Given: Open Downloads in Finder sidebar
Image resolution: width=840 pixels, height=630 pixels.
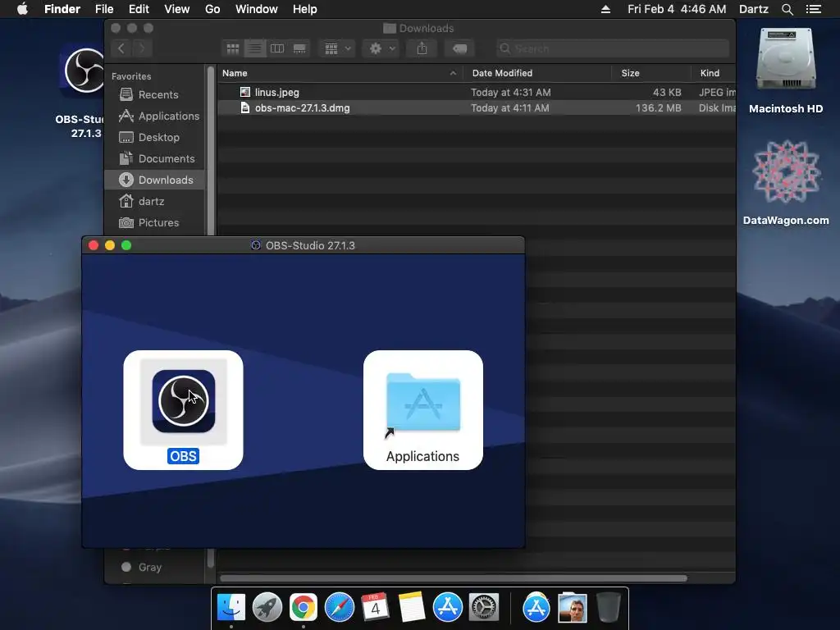Looking at the screenshot, I should pos(154,180).
